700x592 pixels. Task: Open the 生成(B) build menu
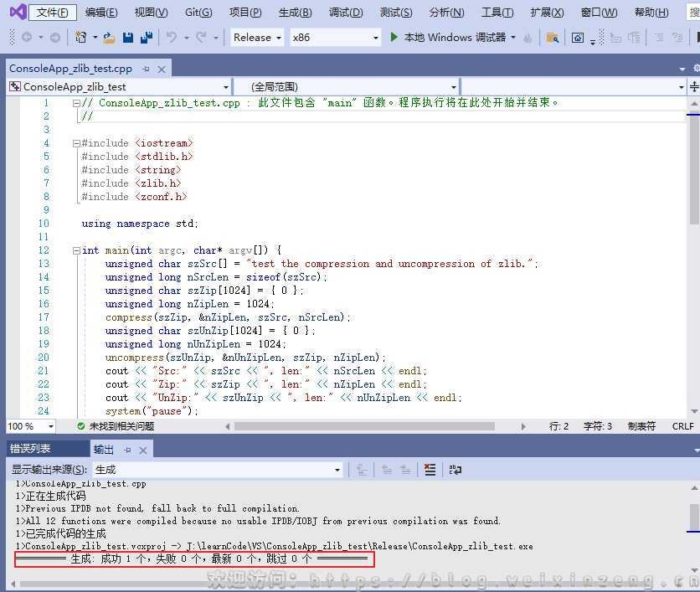tap(295, 13)
